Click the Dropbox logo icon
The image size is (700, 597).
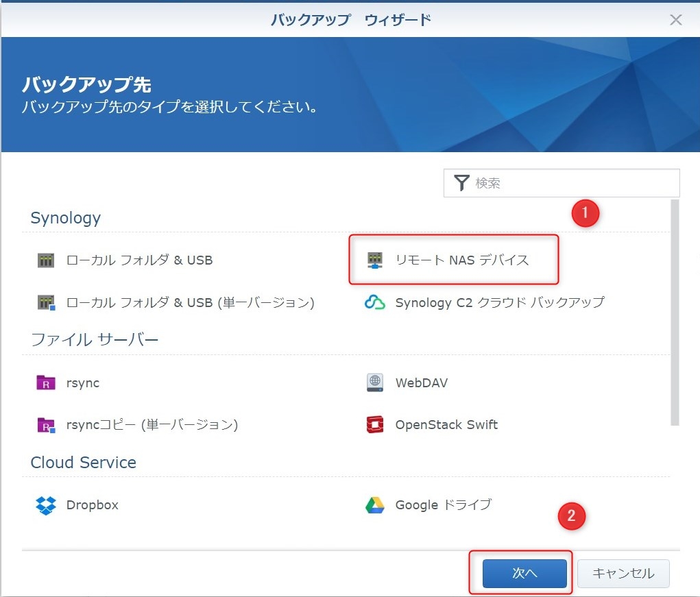[x=45, y=505]
